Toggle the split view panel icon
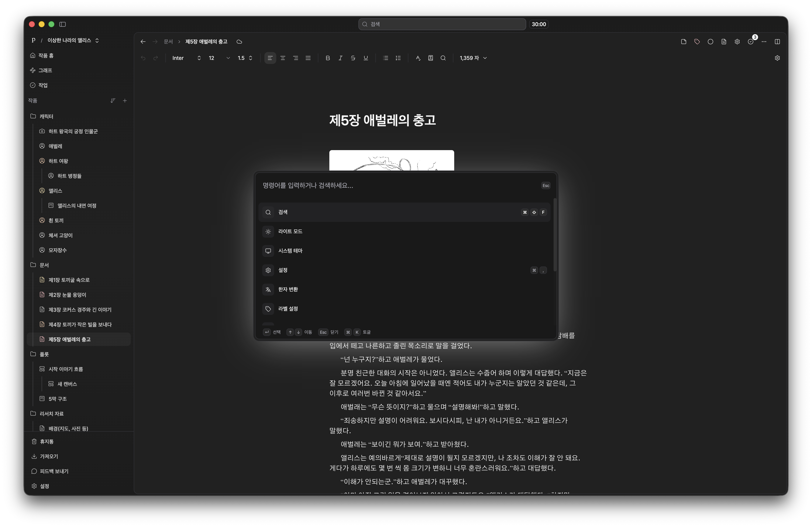This screenshot has height=527, width=812. [778, 42]
